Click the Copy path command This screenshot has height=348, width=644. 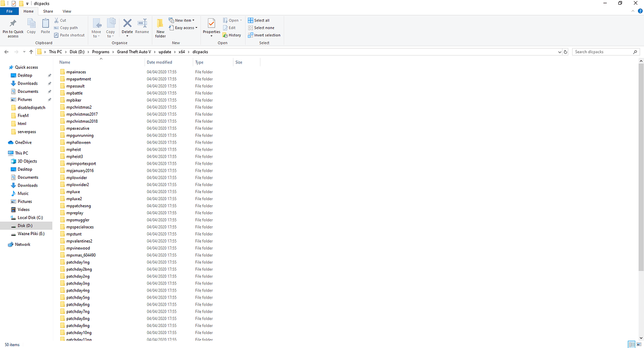[66, 28]
